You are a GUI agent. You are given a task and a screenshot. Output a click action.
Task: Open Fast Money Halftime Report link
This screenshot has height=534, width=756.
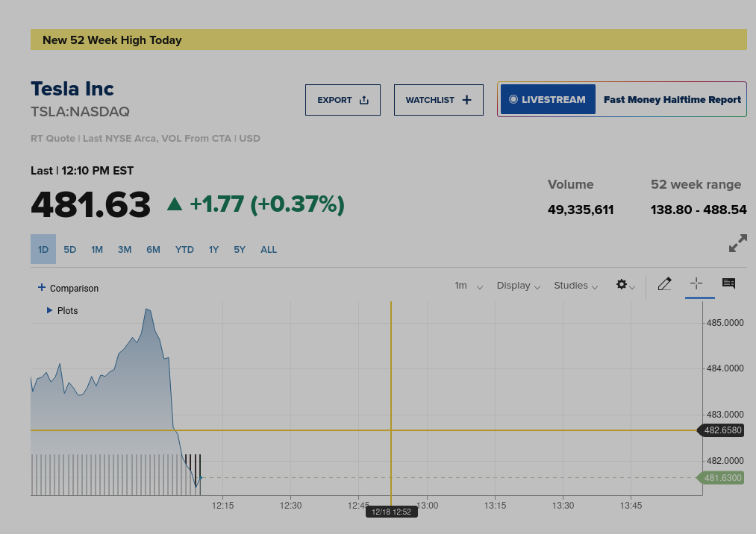click(x=672, y=99)
